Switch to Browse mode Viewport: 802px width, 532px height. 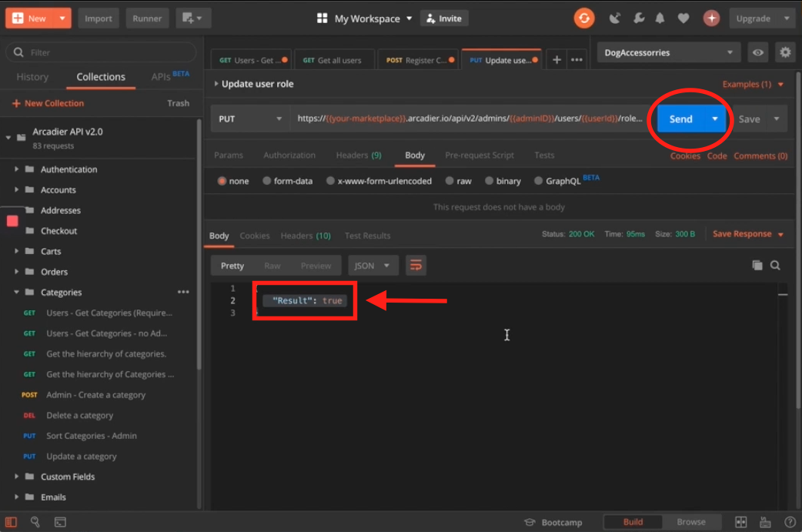pos(691,522)
